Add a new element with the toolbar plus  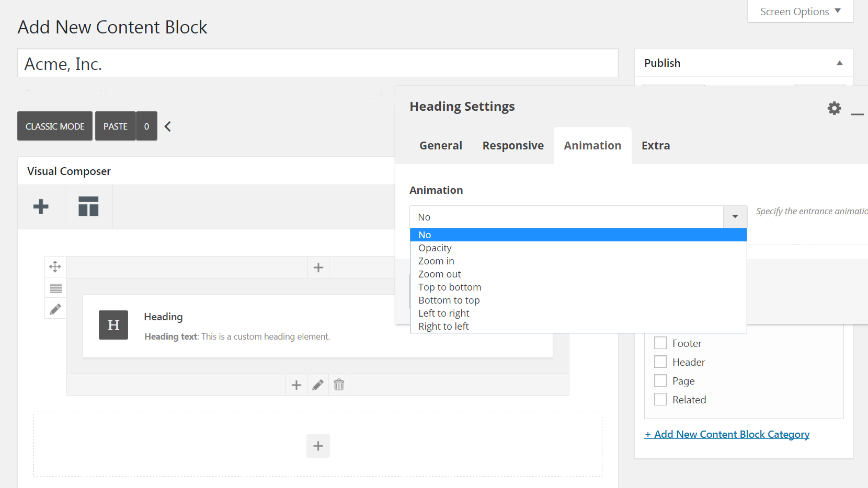(x=41, y=206)
